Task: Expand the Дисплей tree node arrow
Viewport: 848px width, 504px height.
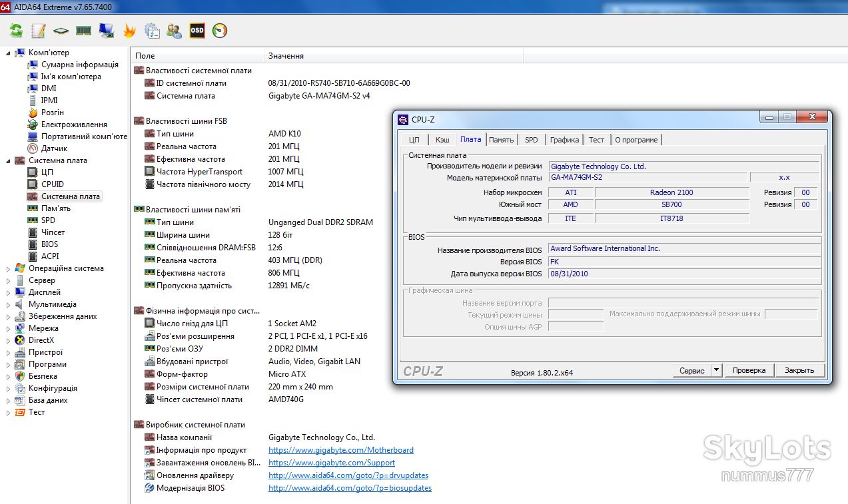Action: click(x=9, y=292)
